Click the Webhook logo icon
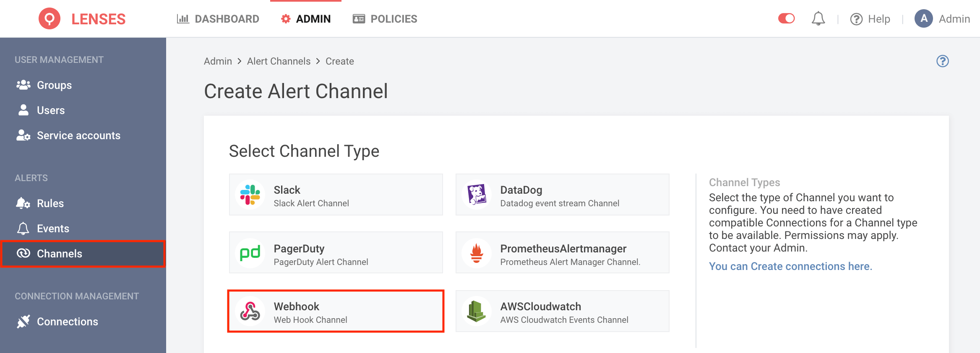980x353 pixels. (250, 311)
